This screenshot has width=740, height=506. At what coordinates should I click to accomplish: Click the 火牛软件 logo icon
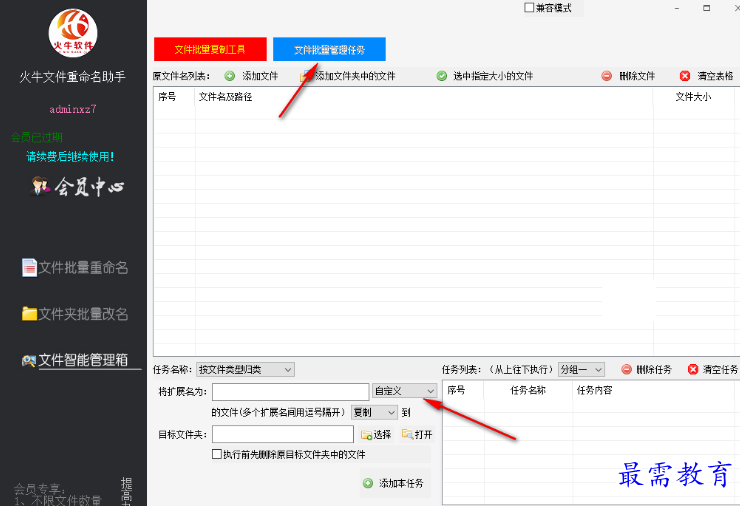point(73,33)
